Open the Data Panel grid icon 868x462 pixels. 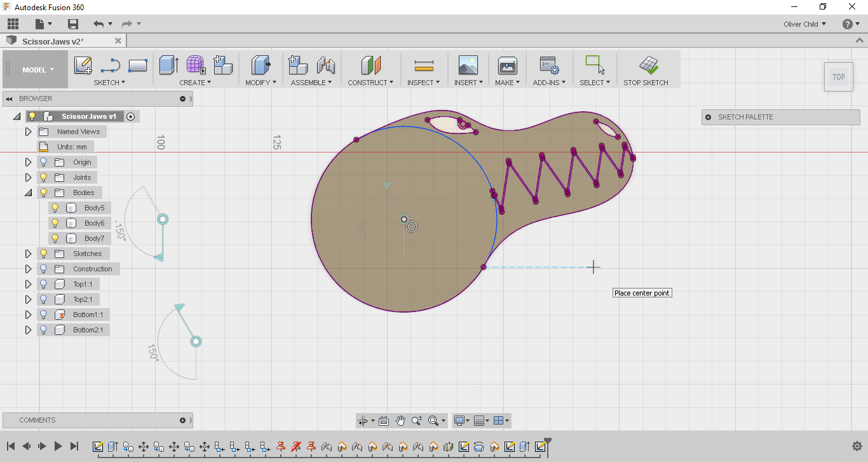coord(13,24)
